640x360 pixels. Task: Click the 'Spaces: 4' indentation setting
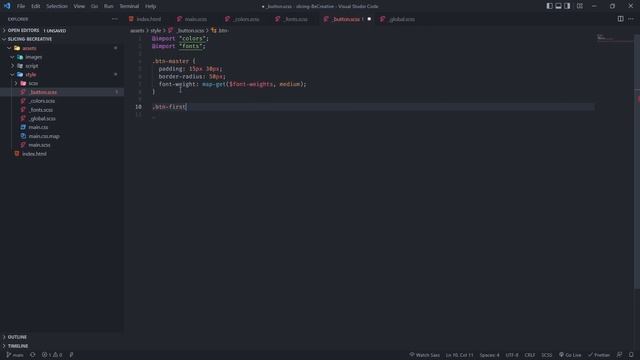click(489, 355)
